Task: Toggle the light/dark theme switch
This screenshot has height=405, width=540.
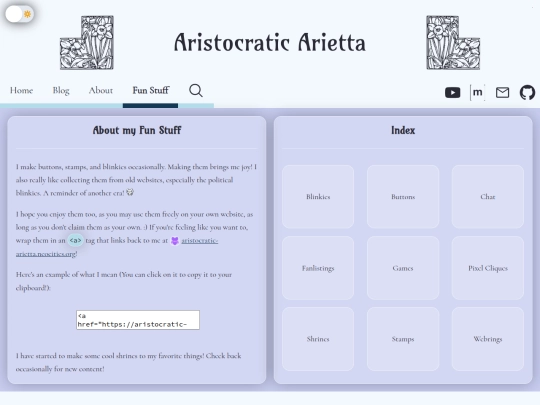Action: tap(19, 14)
